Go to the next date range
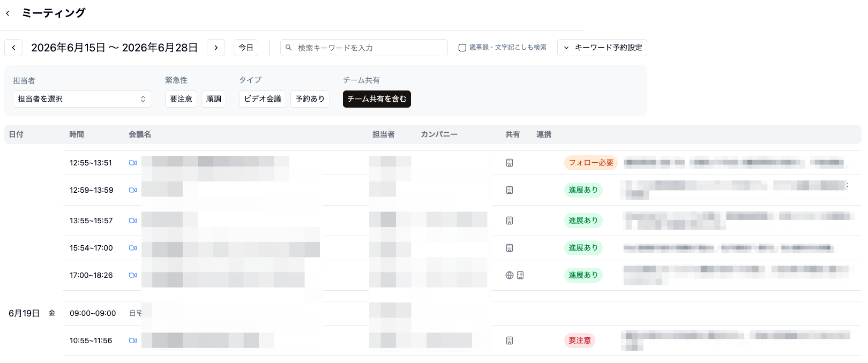868x363 pixels. pyautogui.click(x=216, y=48)
